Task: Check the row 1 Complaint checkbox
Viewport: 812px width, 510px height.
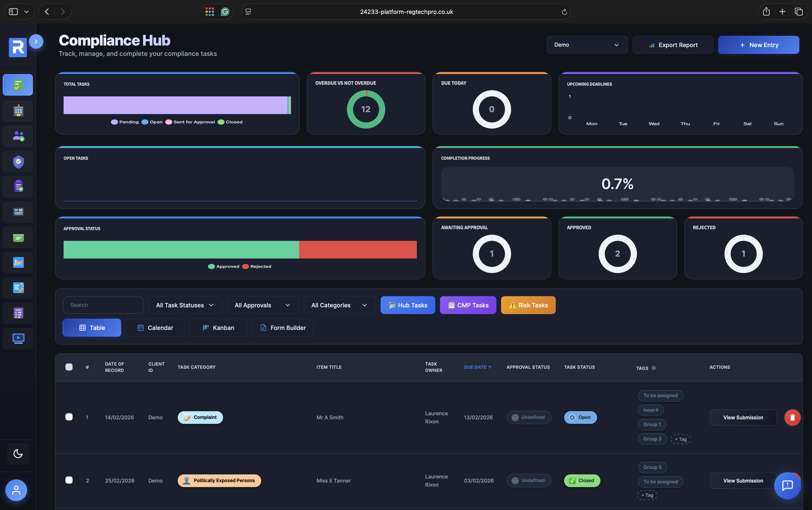Action: [x=69, y=417]
